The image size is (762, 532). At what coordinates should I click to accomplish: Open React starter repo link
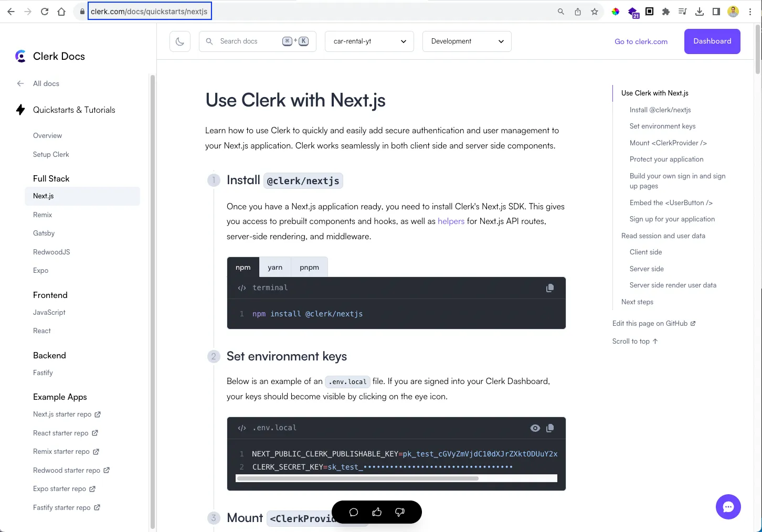pos(66,433)
